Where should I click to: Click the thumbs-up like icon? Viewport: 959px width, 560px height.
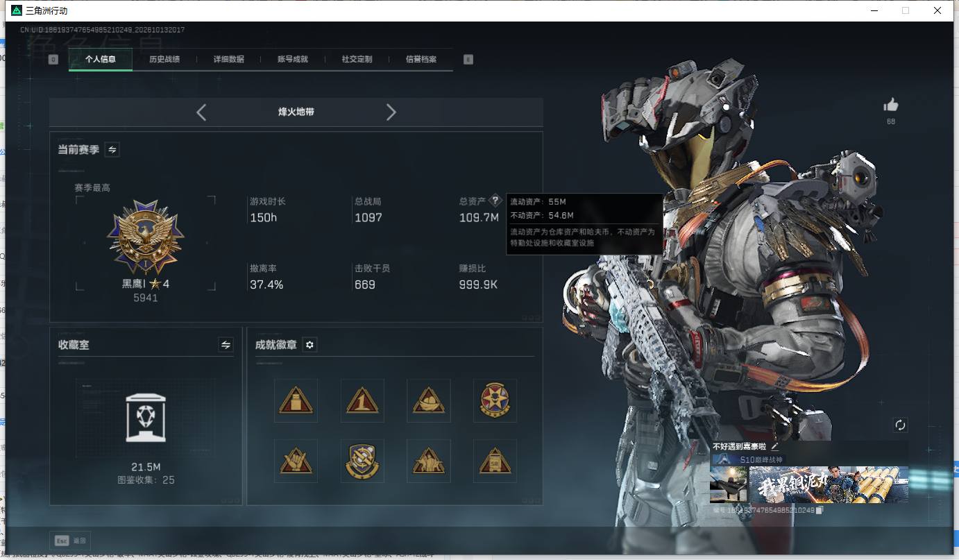891,105
